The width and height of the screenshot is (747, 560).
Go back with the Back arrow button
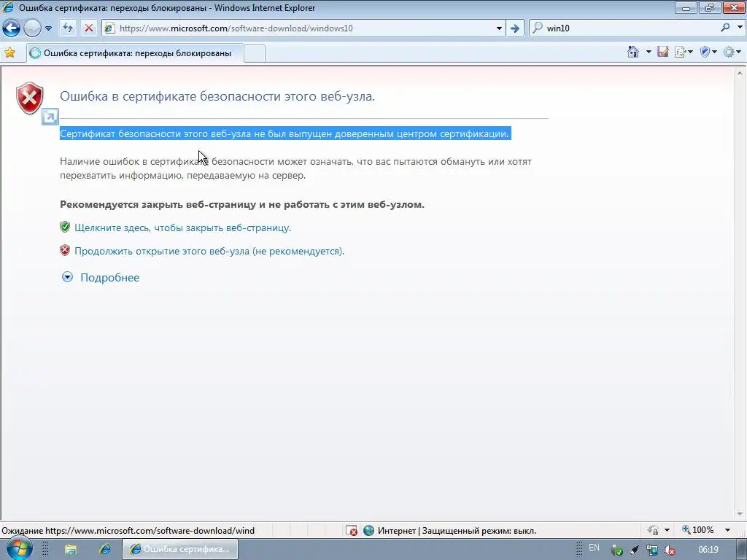pos(12,28)
